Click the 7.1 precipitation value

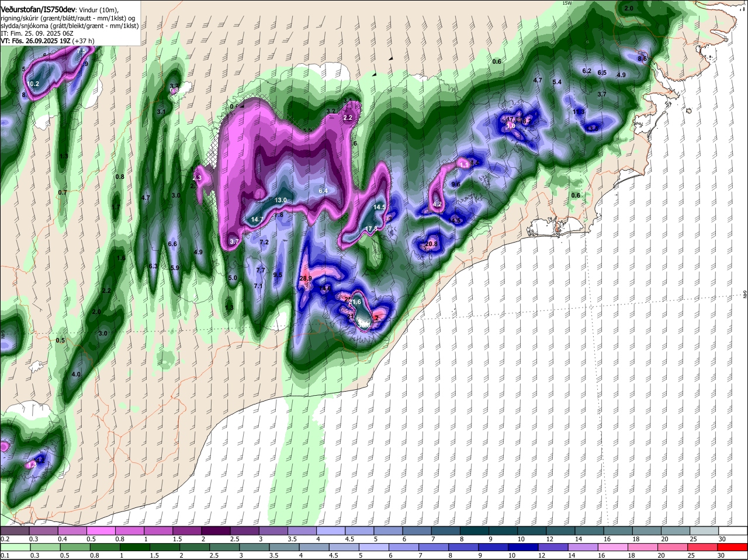258,286
